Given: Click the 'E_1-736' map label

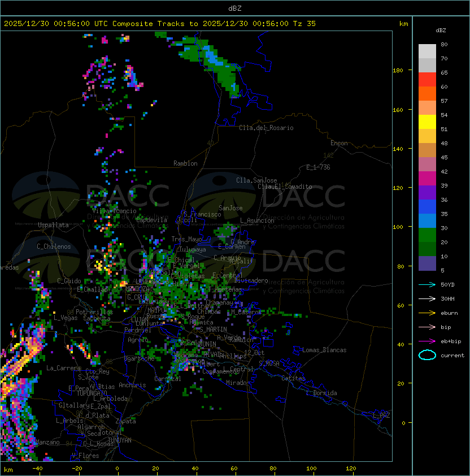Looking at the screenshot, I should 318,167.
